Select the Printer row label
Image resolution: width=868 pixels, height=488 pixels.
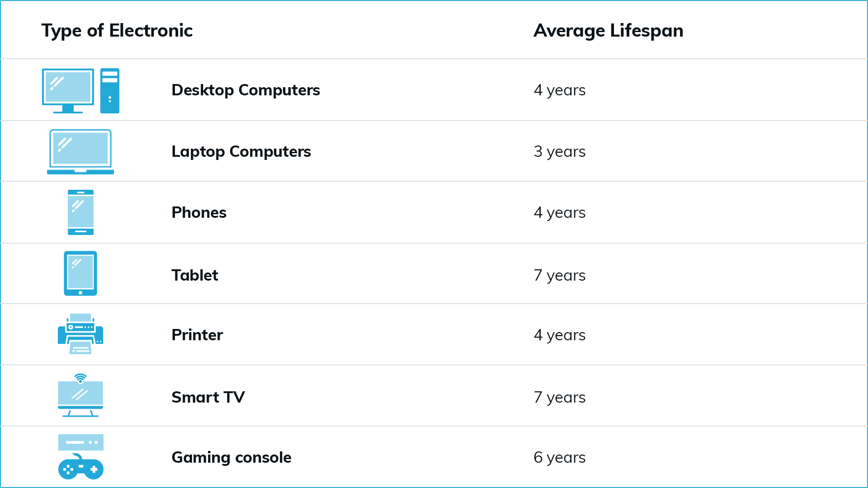pyautogui.click(x=197, y=335)
